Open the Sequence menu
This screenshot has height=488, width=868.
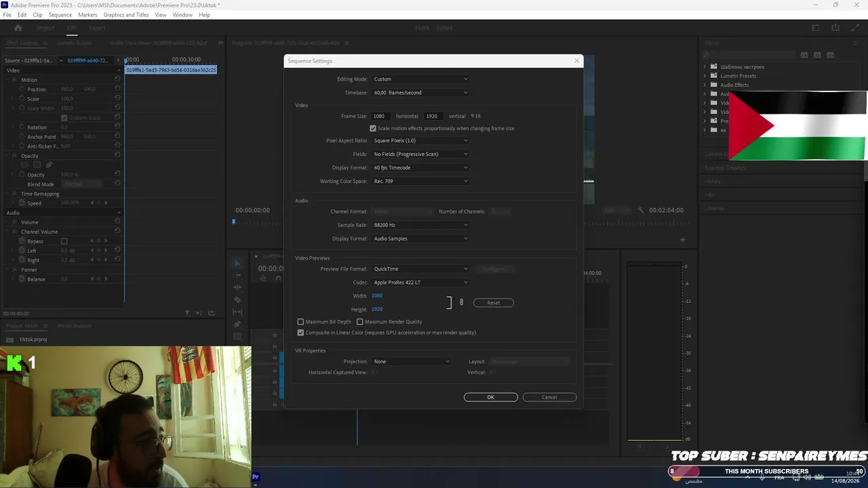click(60, 15)
